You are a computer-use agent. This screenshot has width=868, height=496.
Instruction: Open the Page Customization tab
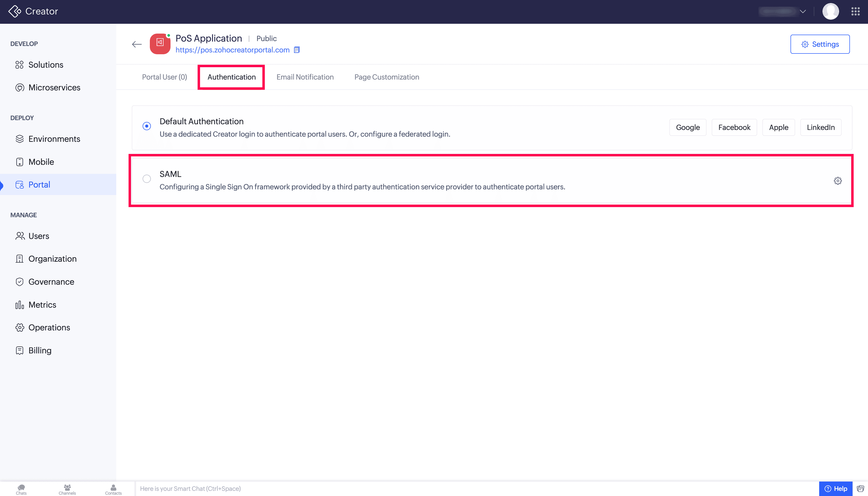(386, 77)
